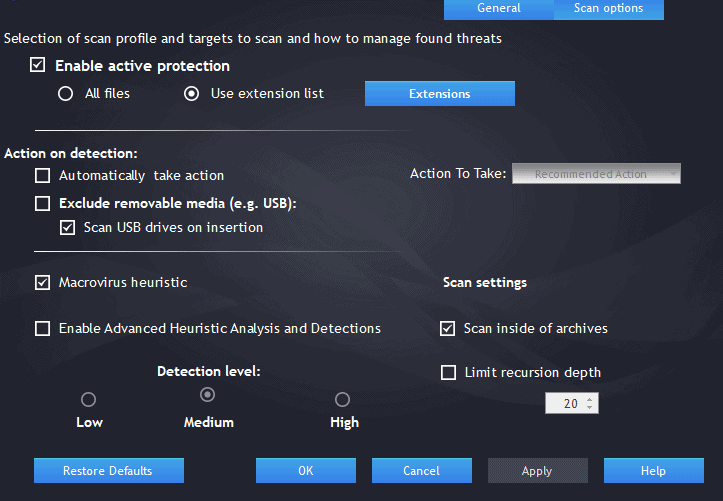This screenshot has width=723, height=501.
Task: Toggle Enable active protection checkbox
Action: pyautogui.click(x=37, y=65)
